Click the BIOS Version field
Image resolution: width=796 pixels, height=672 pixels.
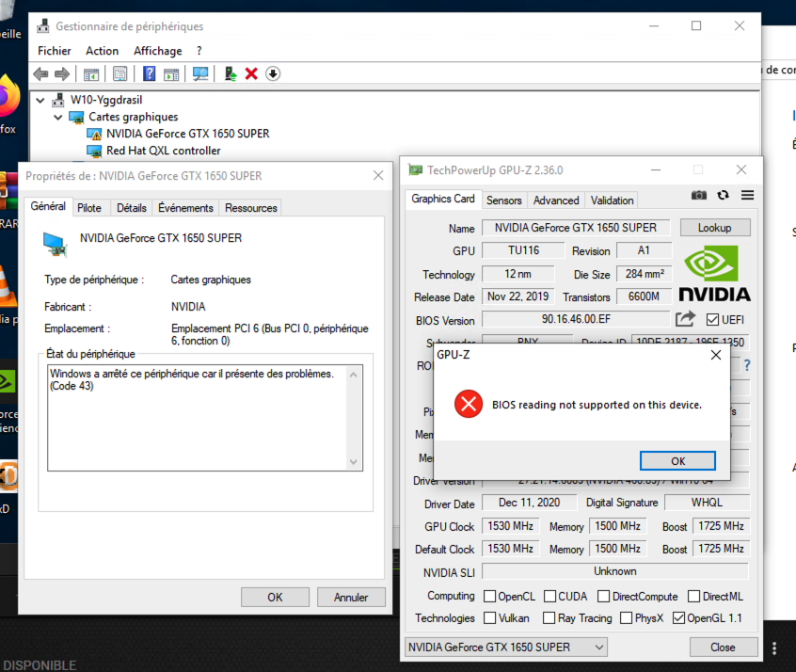click(x=576, y=319)
